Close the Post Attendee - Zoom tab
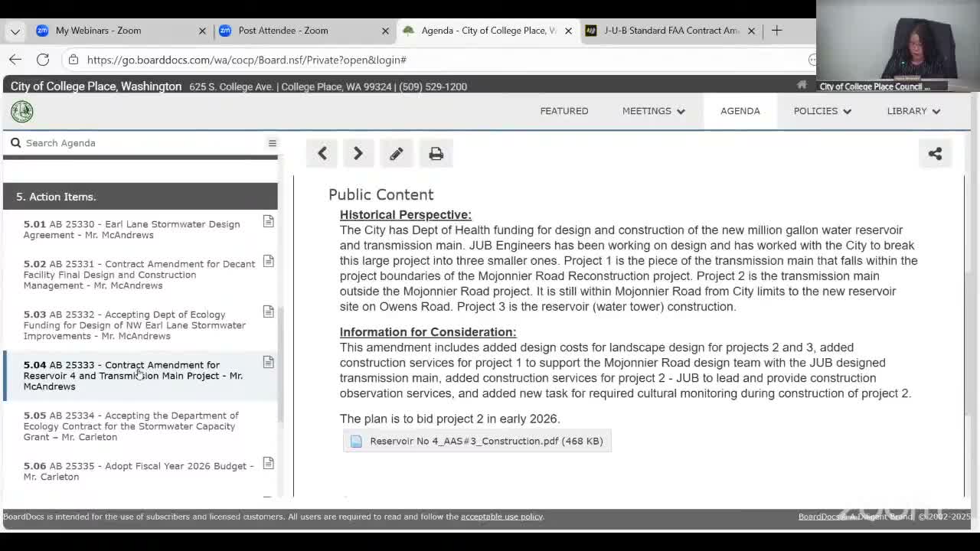 [x=385, y=31]
